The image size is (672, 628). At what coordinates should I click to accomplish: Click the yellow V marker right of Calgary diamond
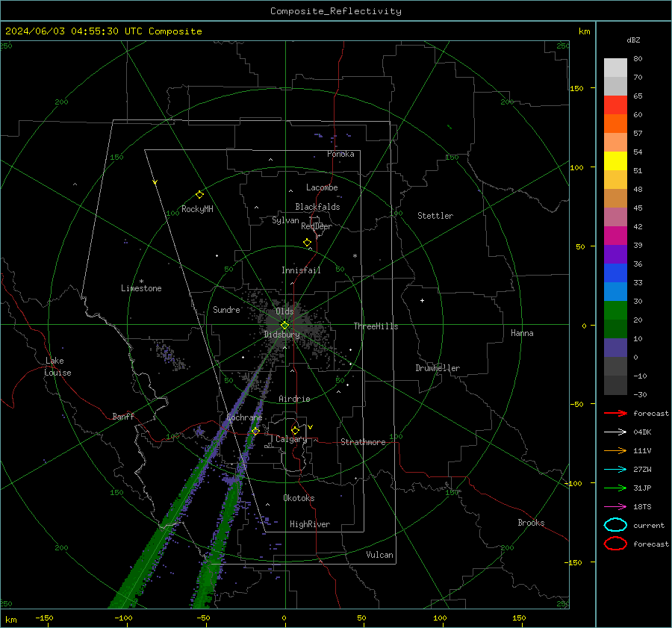click(x=311, y=427)
